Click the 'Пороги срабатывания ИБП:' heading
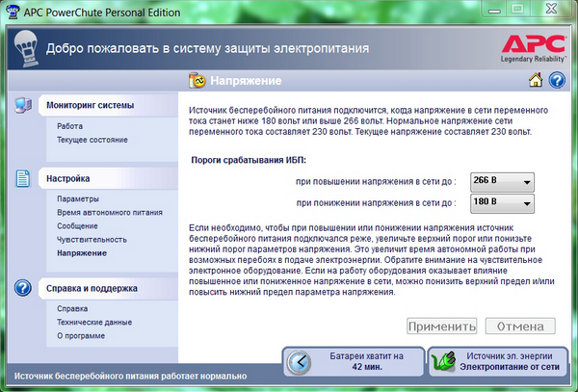 [249, 160]
